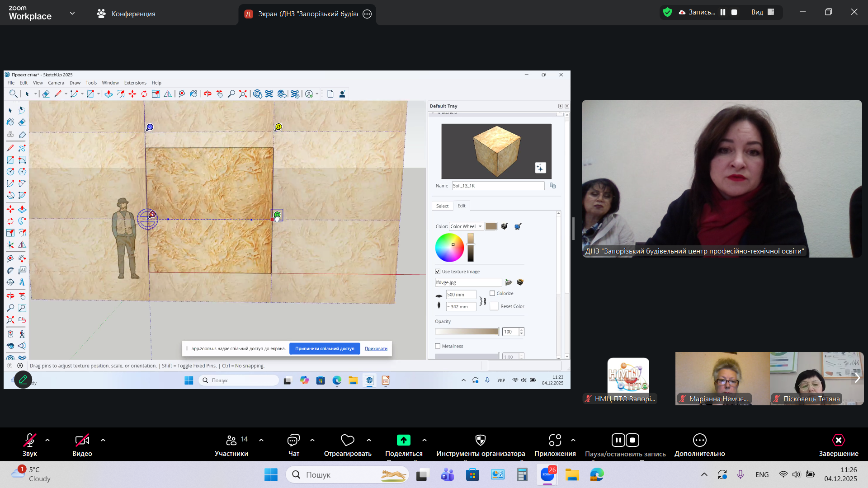Open Zoom Workplace dropdown chevron
The image size is (868, 488).
[x=72, y=14]
